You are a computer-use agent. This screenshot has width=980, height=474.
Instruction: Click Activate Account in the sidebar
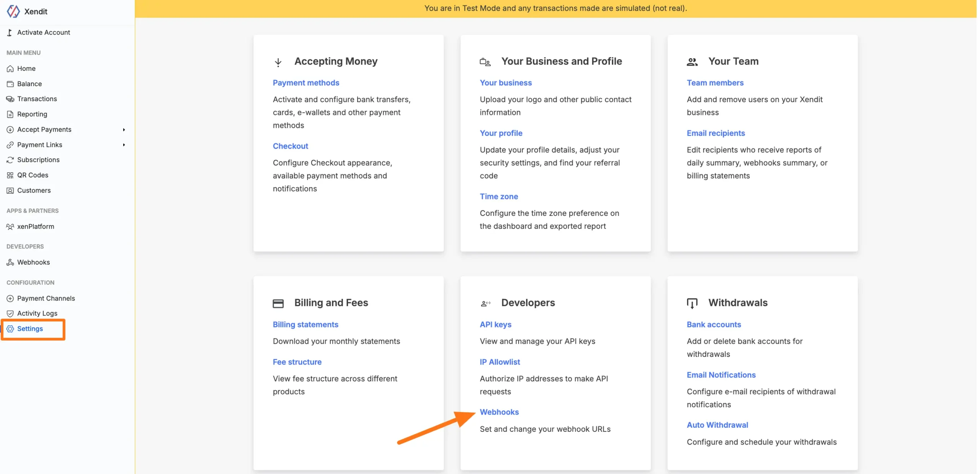point(43,33)
